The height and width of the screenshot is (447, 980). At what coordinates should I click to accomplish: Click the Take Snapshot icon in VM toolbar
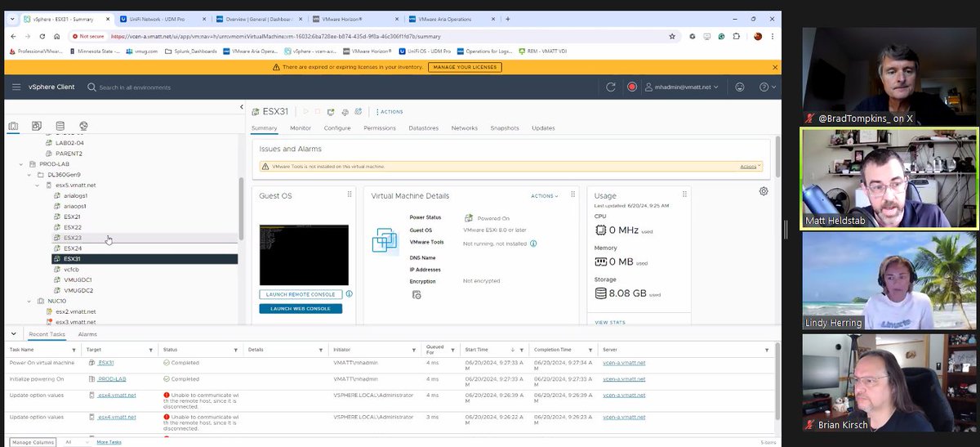point(359,111)
